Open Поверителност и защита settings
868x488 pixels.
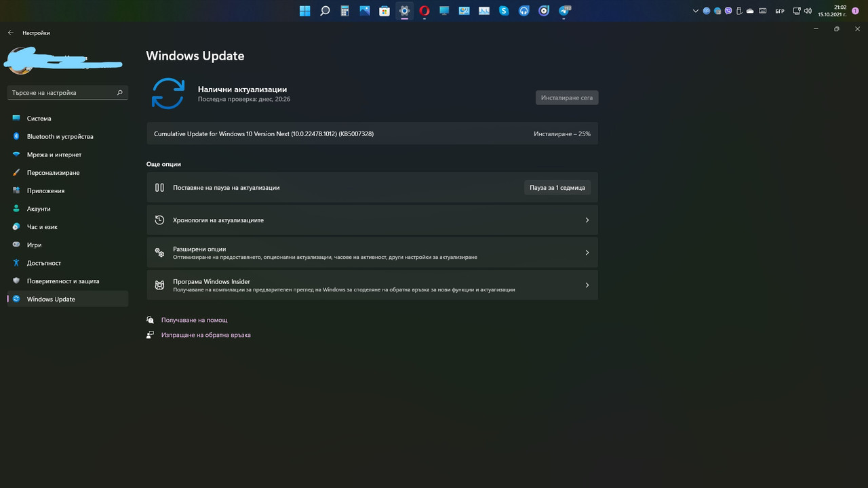67,281
